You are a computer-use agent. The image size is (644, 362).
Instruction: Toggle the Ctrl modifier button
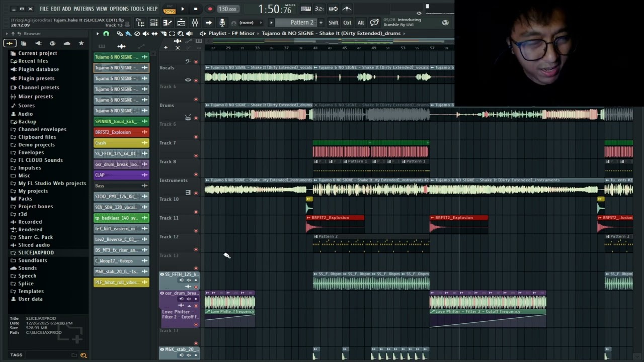point(347,23)
